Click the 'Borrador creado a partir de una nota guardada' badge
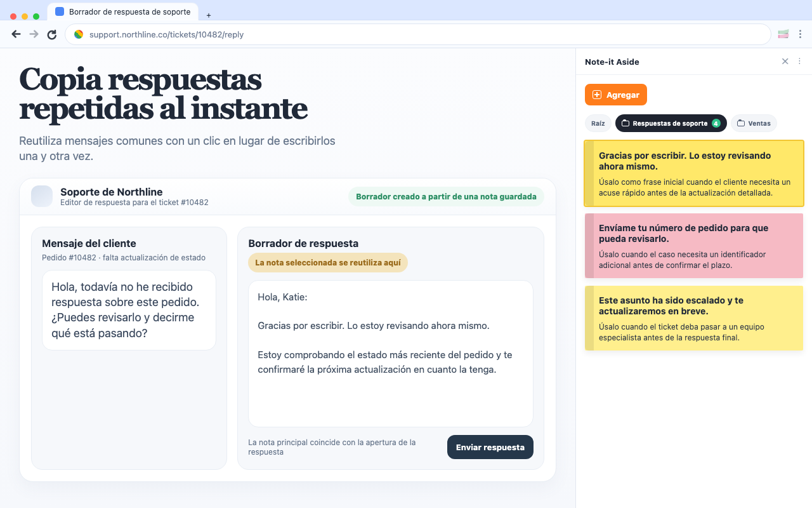812x508 pixels. click(446, 196)
